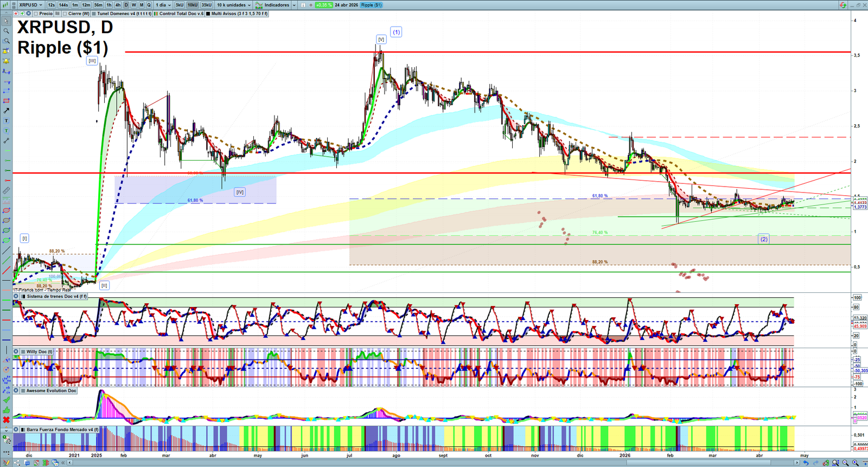Click the Ripple ($1) label button
The height and width of the screenshot is (467, 868).
[372, 5]
